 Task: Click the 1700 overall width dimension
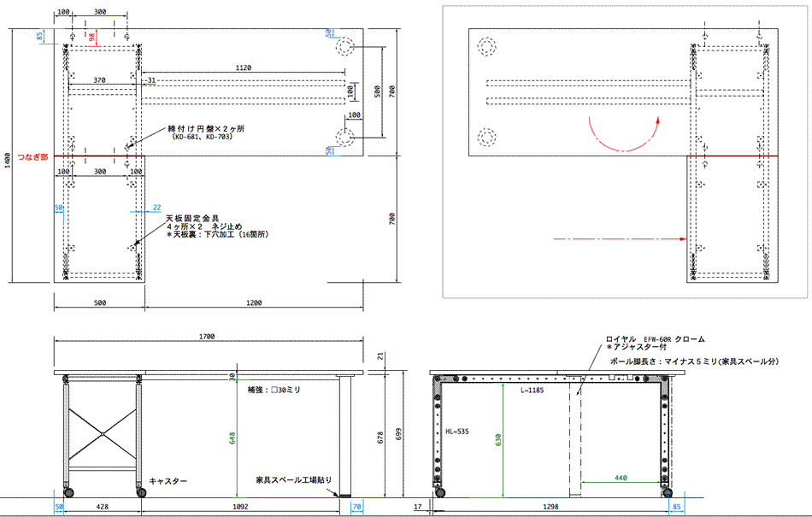coord(206,337)
